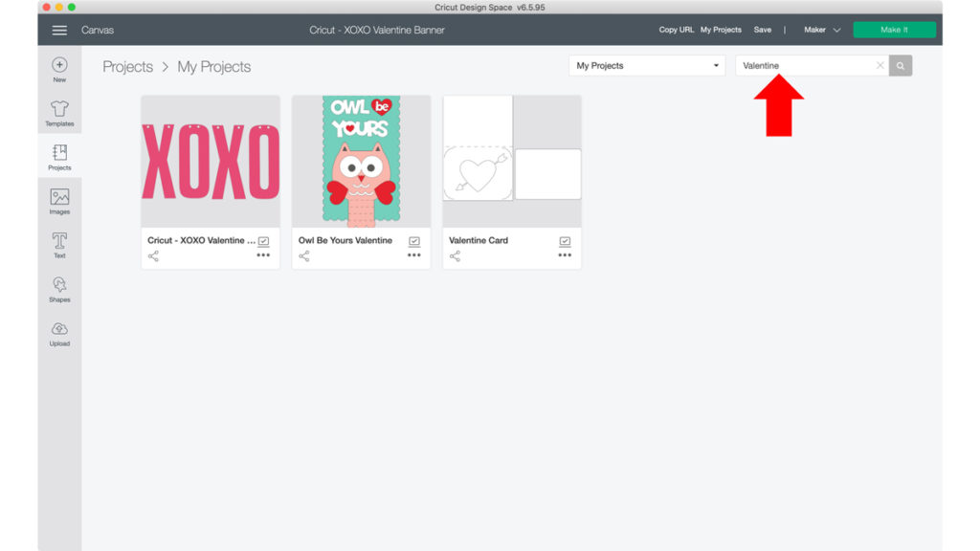Maximize the Cricut Design Space window
Screen dimensions: 980x551
[71, 7]
